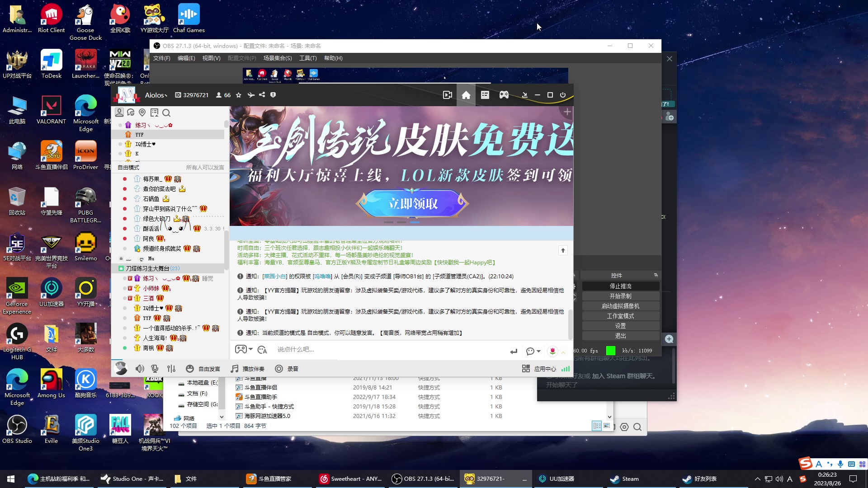Click the font style emoji icon in chat bar

[x=262, y=350]
